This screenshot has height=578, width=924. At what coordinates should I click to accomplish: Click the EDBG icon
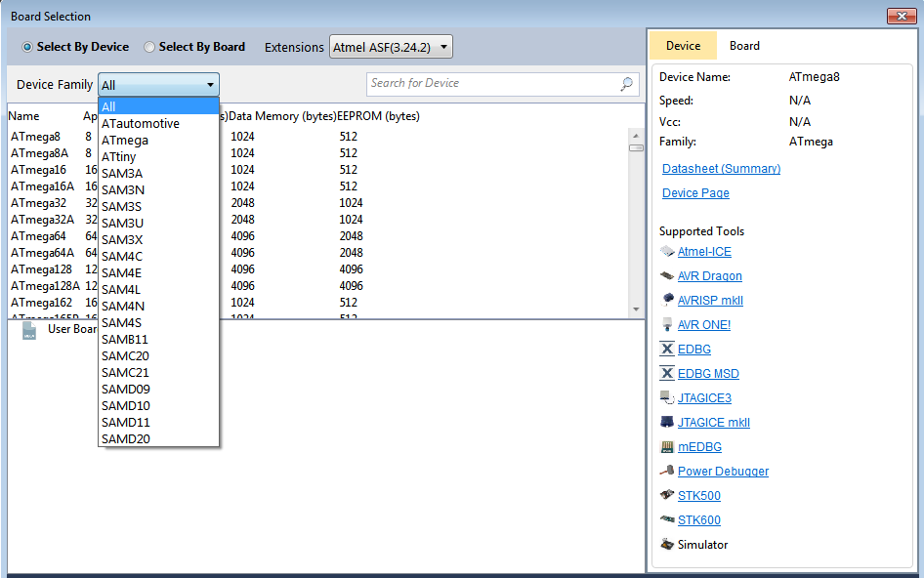point(667,349)
